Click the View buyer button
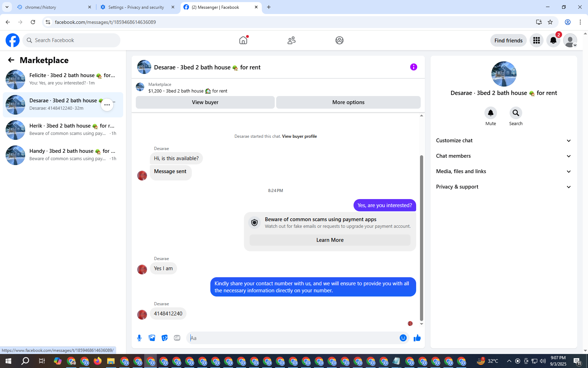The height and width of the screenshot is (368, 588). click(x=205, y=102)
